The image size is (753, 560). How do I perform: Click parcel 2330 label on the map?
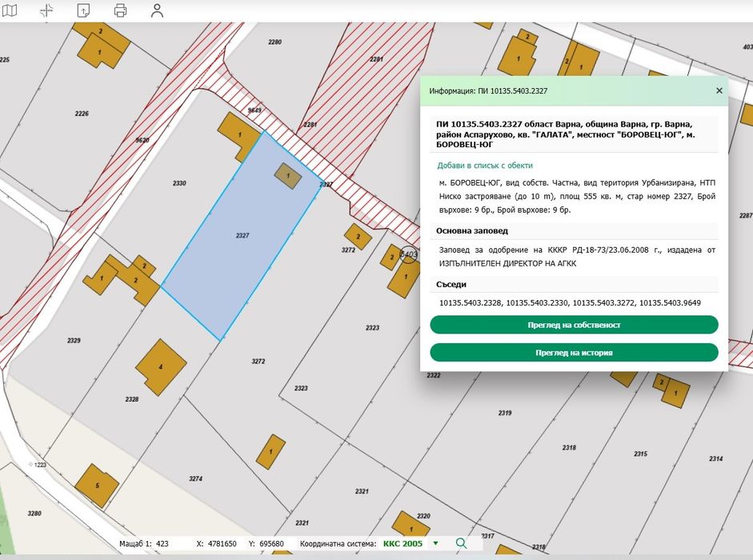click(x=179, y=183)
